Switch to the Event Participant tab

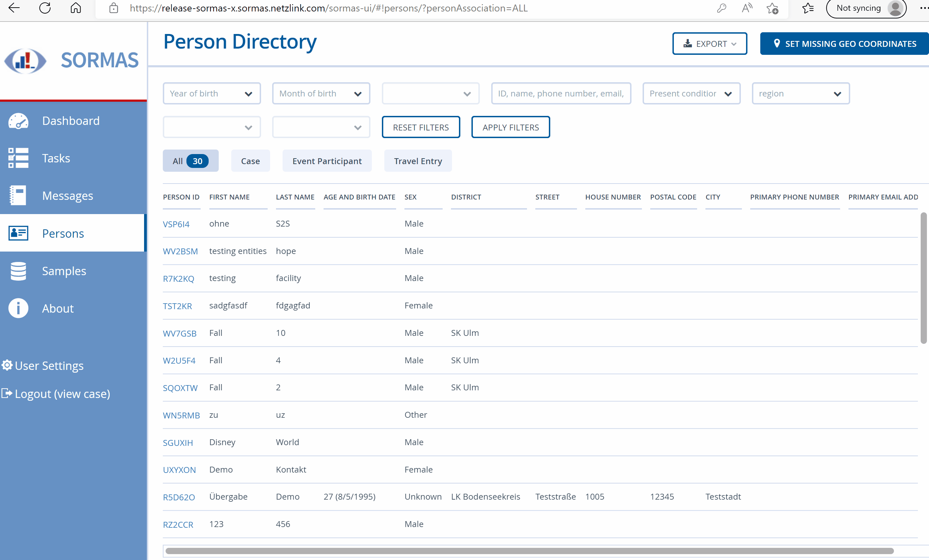pyautogui.click(x=327, y=161)
